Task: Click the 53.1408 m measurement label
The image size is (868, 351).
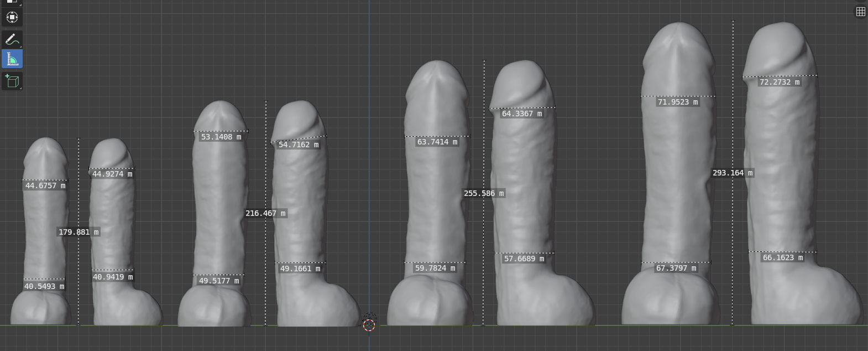Action: [221, 137]
